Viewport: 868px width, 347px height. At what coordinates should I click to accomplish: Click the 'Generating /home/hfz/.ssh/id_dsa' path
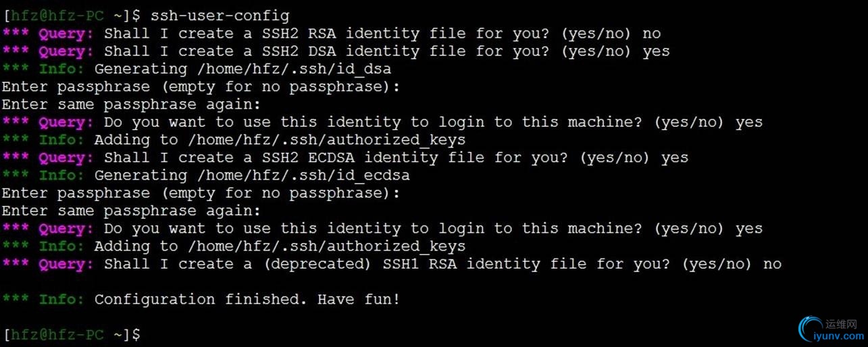242,69
